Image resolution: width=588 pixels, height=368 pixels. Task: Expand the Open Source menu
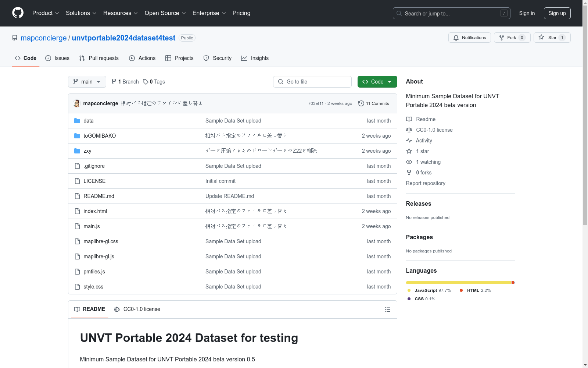[165, 13]
